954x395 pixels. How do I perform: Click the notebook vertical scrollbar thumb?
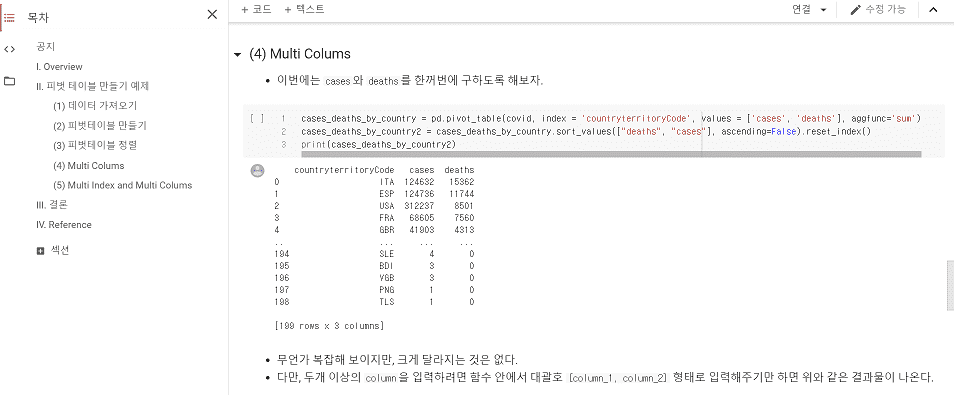tap(950, 286)
